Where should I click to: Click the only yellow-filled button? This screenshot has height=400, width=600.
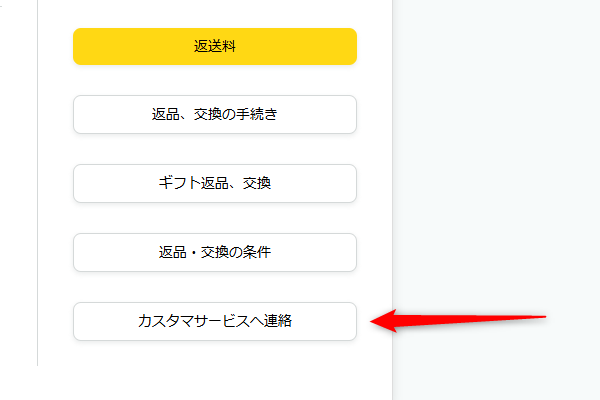tap(215, 46)
